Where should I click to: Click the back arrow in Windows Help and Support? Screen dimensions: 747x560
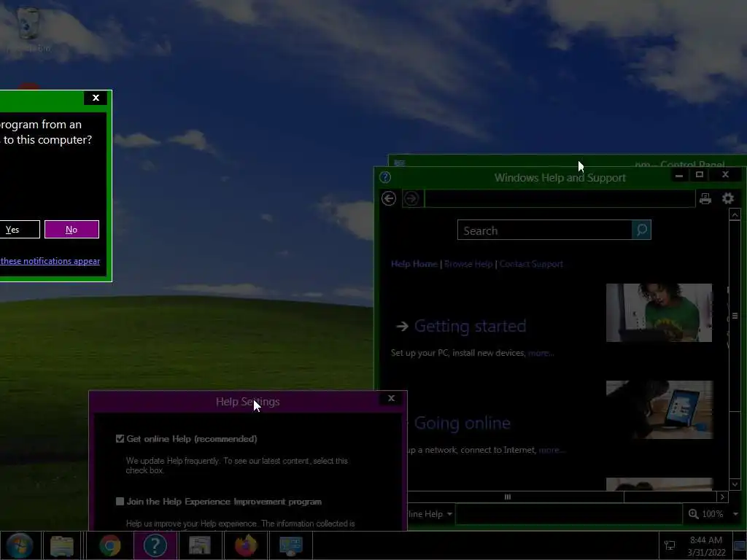[x=389, y=198]
